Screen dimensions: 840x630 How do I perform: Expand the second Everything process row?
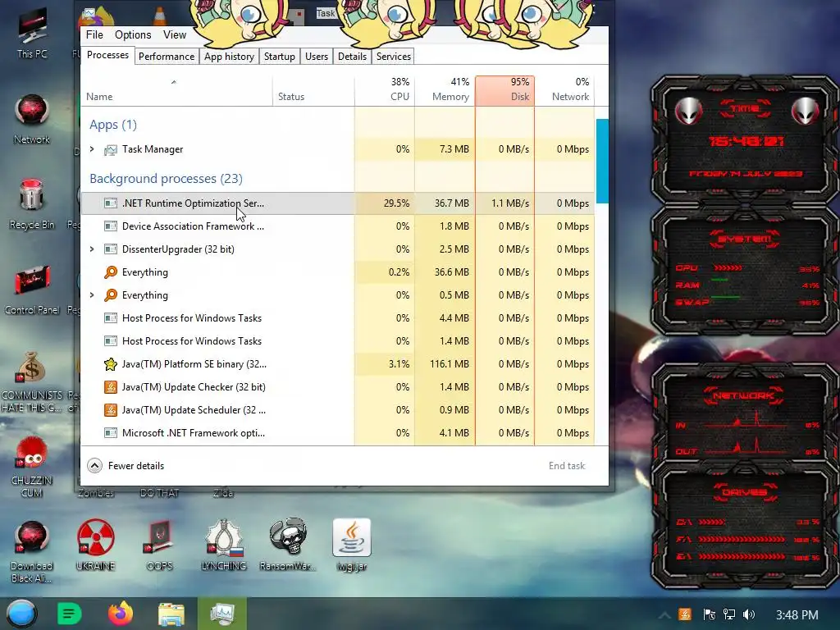[92, 295]
